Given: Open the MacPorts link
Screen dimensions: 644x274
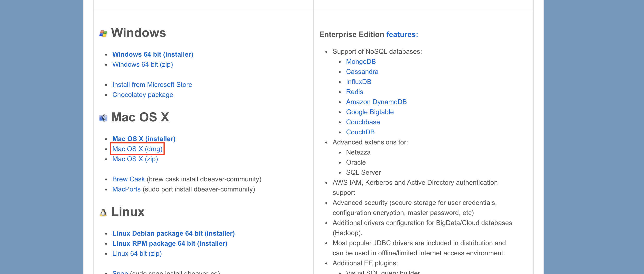Looking at the screenshot, I should coord(126,189).
